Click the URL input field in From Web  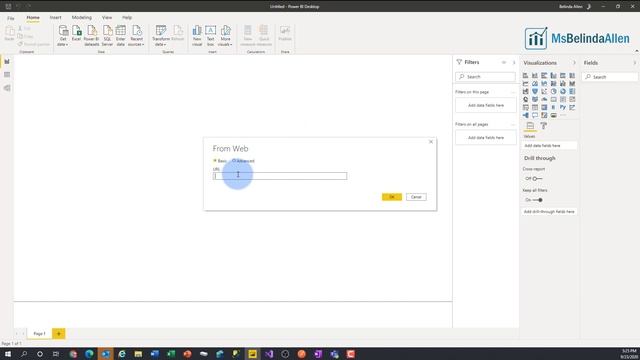(x=280, y=176)
